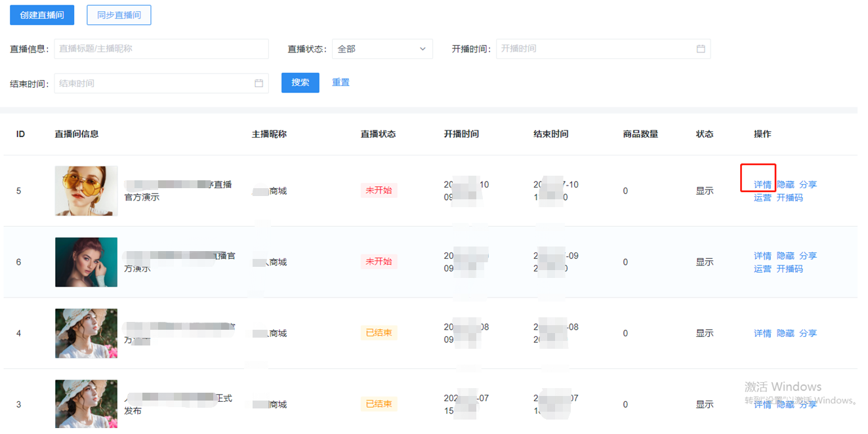Image resolution: width=868 pixels, height=434 pixels.
Task: Click 隐藏 for live room ID 4
Action: 785,334
